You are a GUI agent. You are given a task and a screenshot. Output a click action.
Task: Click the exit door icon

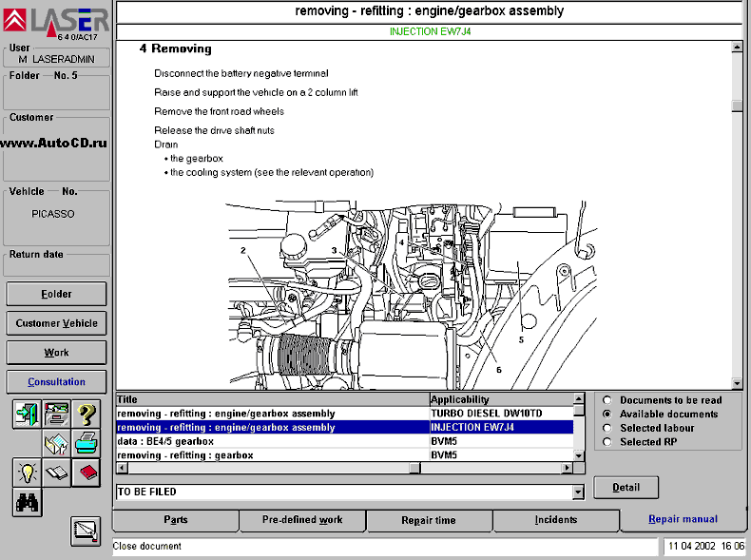click(27, 414)
